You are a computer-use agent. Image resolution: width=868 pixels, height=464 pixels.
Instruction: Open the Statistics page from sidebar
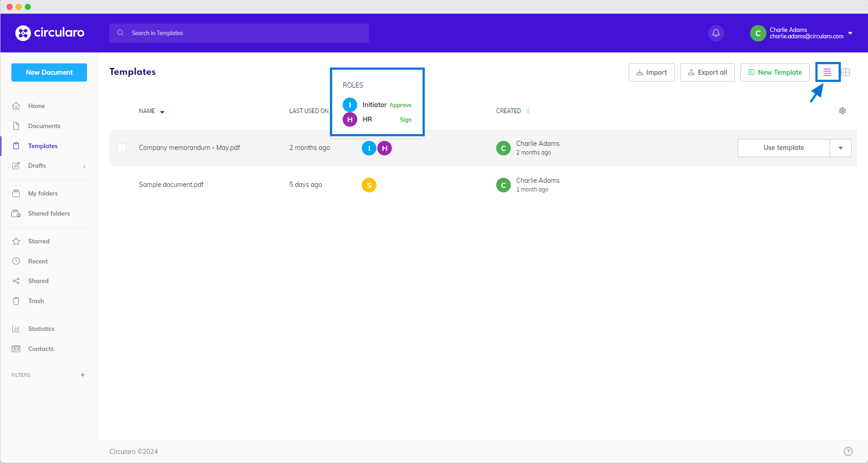pyautogui.click(x=41, y=328)
